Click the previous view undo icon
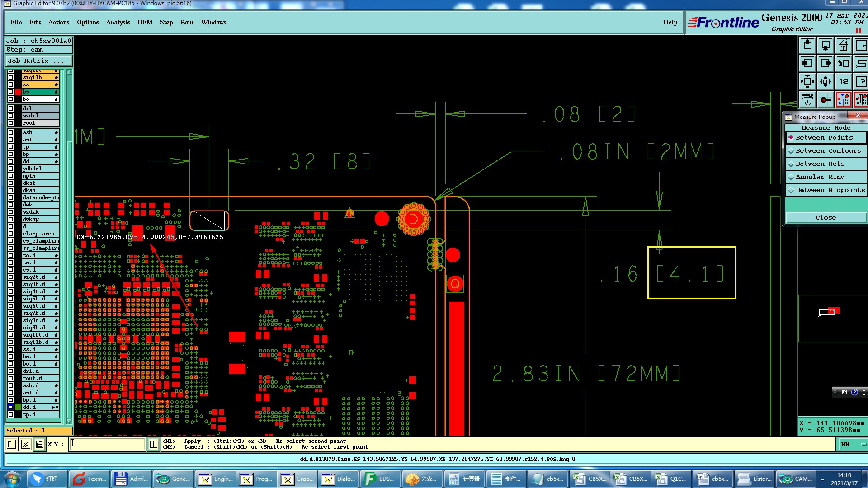Image resolution: width=868 pixels, height=488 pixels. click(x=843, y=64)
